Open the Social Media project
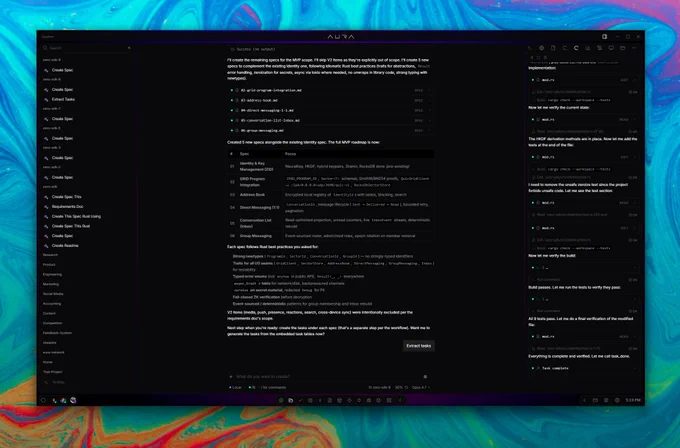Viewport: 680px width, 448px height. click(x=53, y=294)
